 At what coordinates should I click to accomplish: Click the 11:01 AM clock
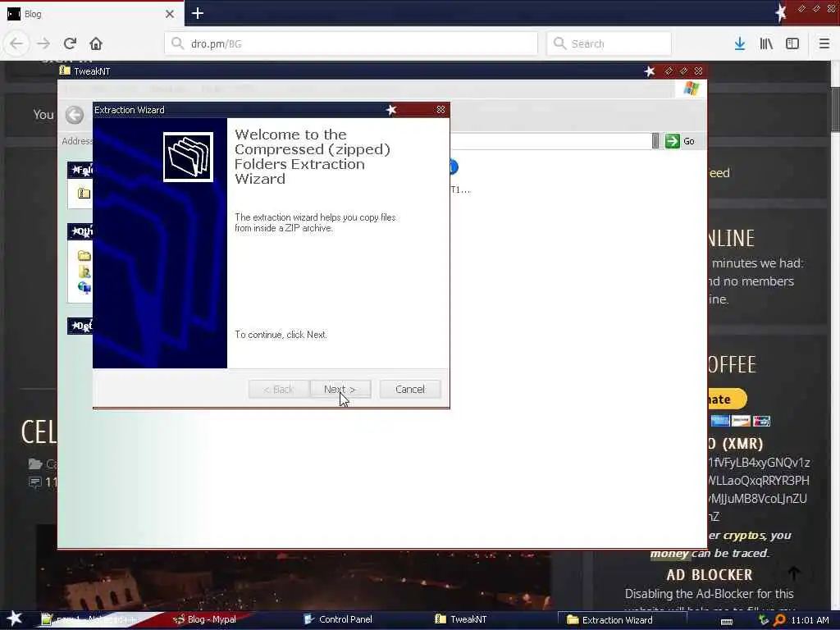coord(810,620)
